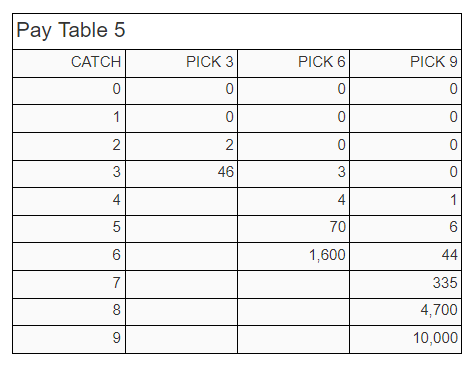The height and width of the screenshot is (367, 472).
Task: Select catch row number 9
Action: coord(116,338)
